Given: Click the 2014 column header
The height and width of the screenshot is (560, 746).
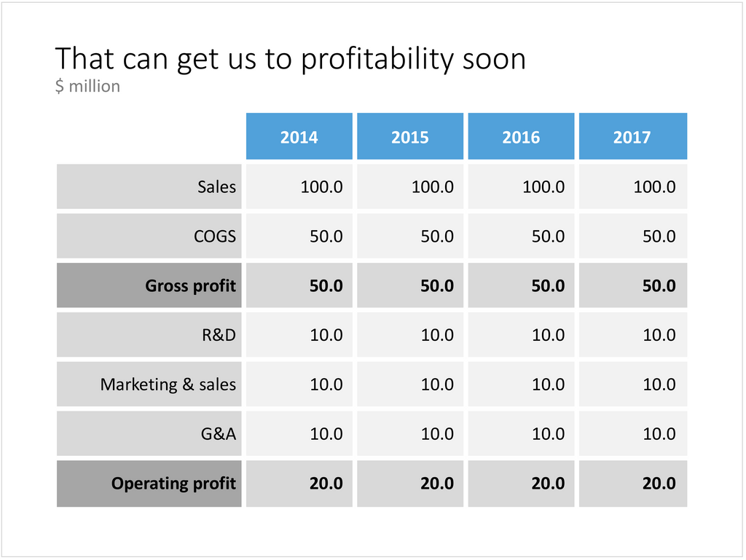Looking at the screenshot, I should pos(299,136).
